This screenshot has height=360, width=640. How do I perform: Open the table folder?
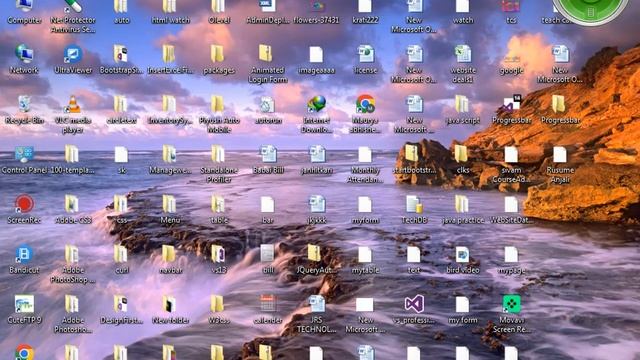tap(218, 204)
